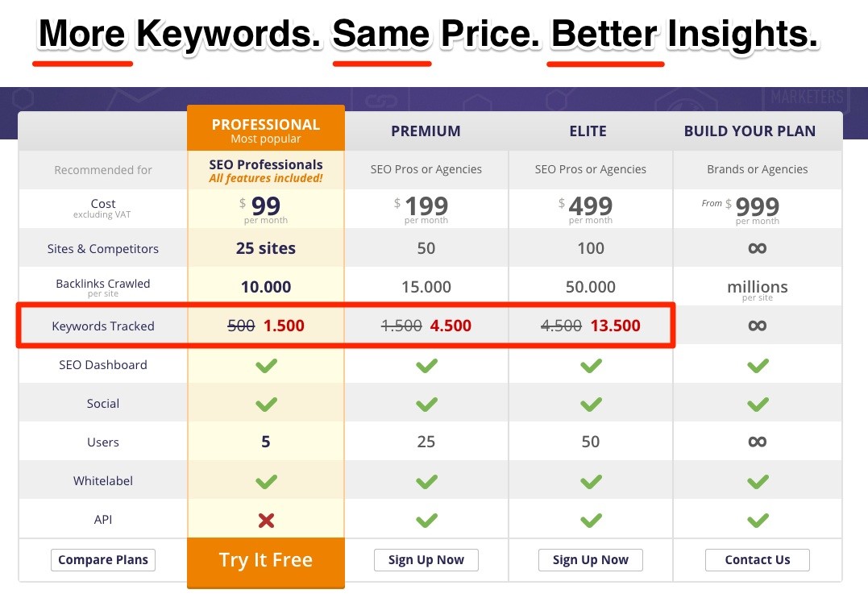The height and width of the screenshot is (602, 868).
Task: Toggle the Whitelabel checkmark under Build Your Plan
Action: (x=757, y=481)
